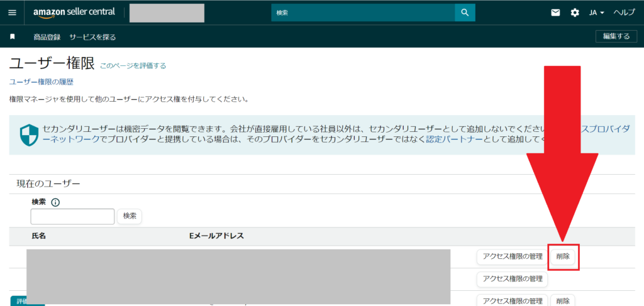Click the red-highlighted 削除 button

coord(563,256)
